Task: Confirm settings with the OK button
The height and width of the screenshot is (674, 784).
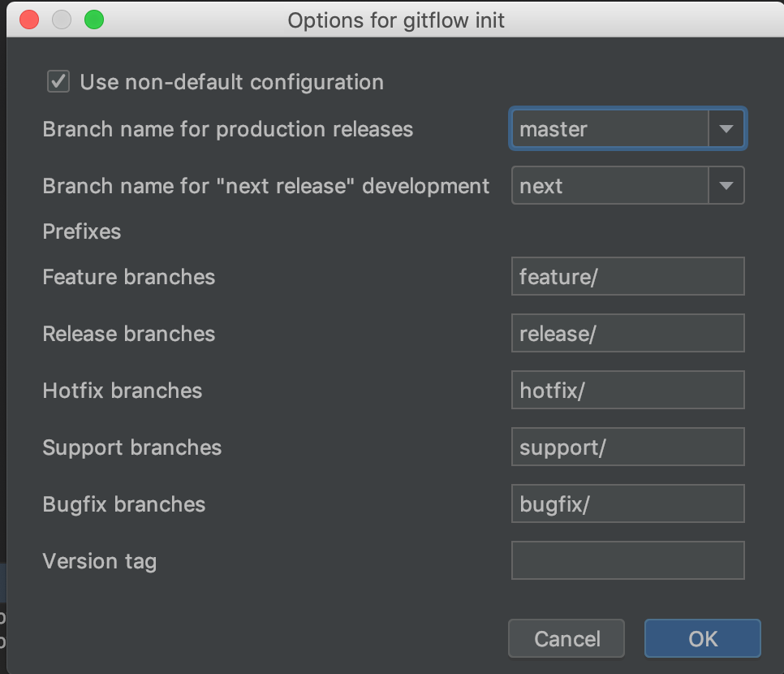Action: tap(703, 638)
